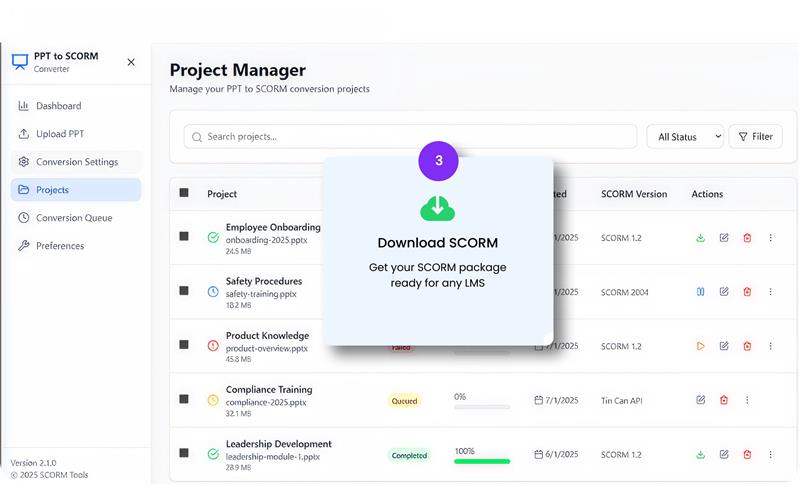Download the Employee Onboarding SCORM package
Viewport: 800px width, 485px height.
(700, 237)
